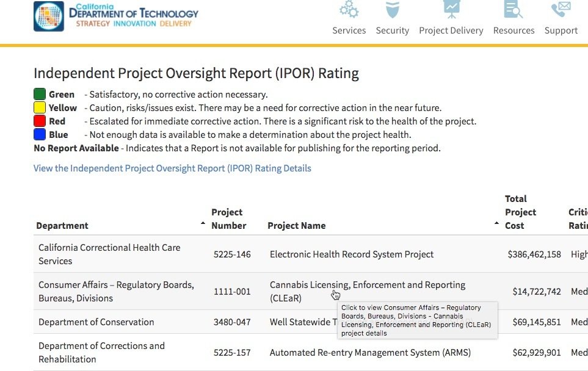Click Consumer Affairs Regulatory Boards department cell

click(x=116, y=292)
